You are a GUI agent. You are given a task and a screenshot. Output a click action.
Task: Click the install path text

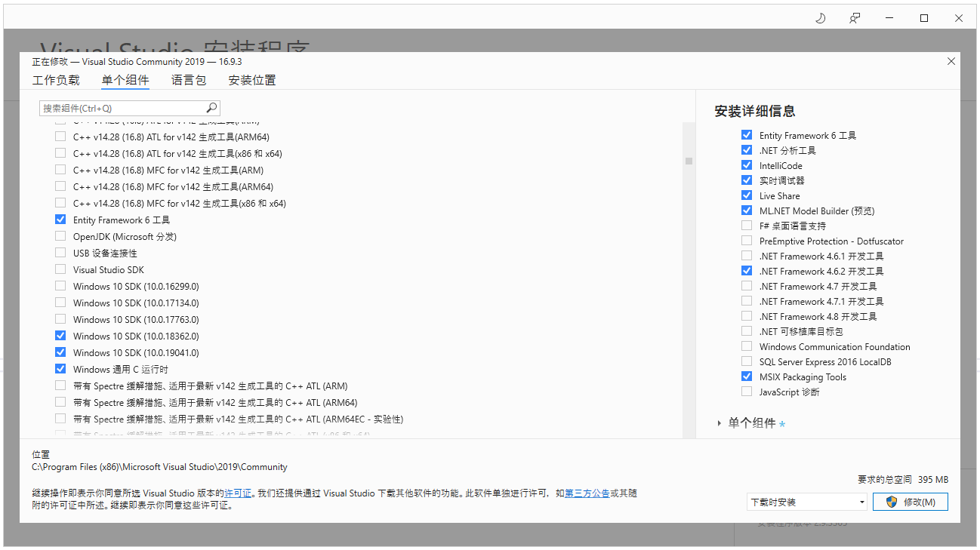pyautogui.click(x=159, y=467)
